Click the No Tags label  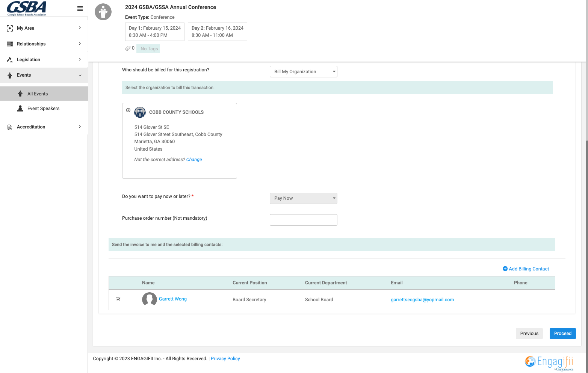[x=148, y=49]
